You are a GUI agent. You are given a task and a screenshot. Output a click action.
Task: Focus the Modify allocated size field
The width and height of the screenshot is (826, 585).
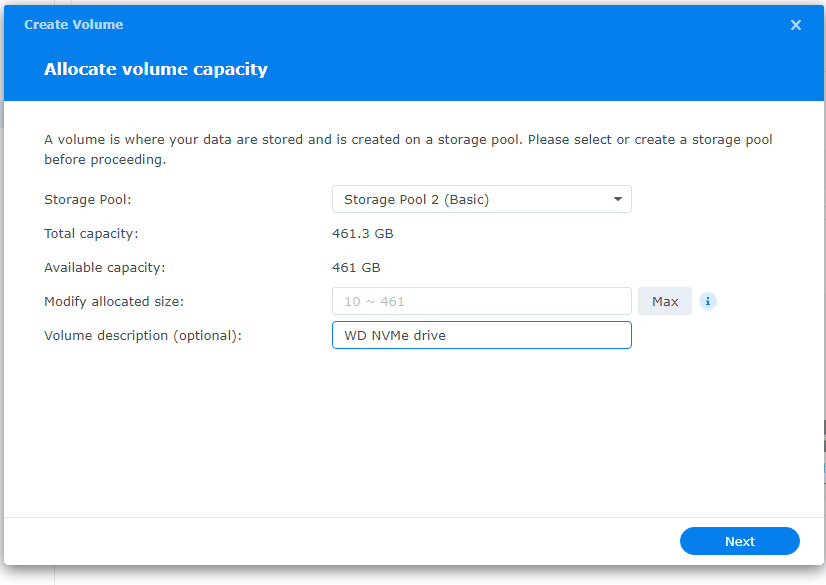point(481,301)
